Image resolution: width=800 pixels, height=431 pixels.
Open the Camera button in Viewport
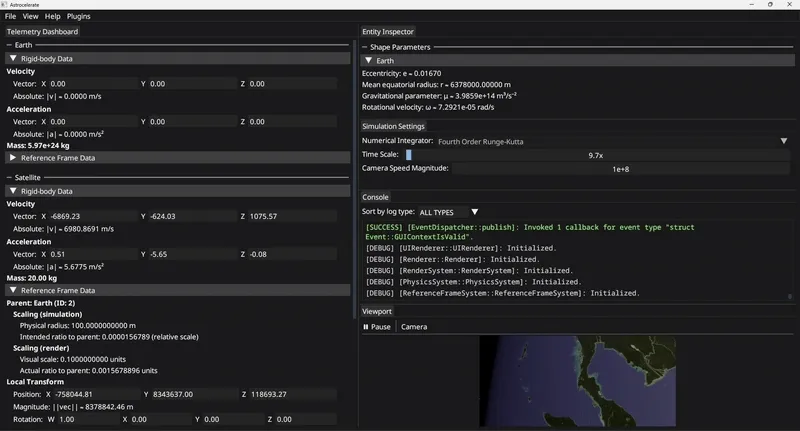[414, 327]
